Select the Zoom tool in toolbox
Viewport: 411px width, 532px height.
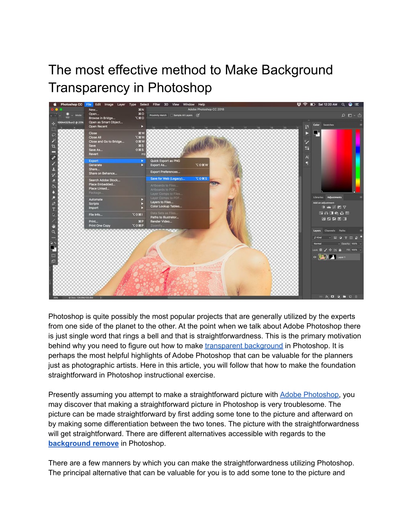(x=53, y=232)
